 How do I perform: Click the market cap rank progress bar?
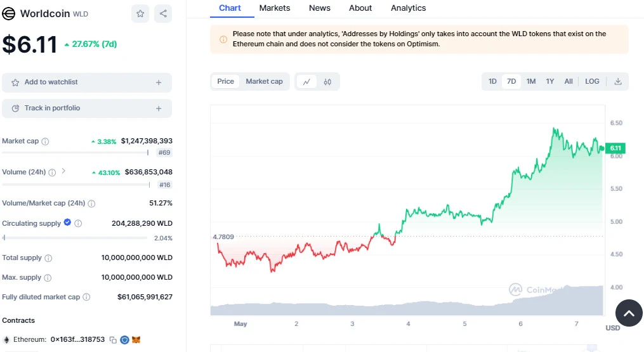75,153
